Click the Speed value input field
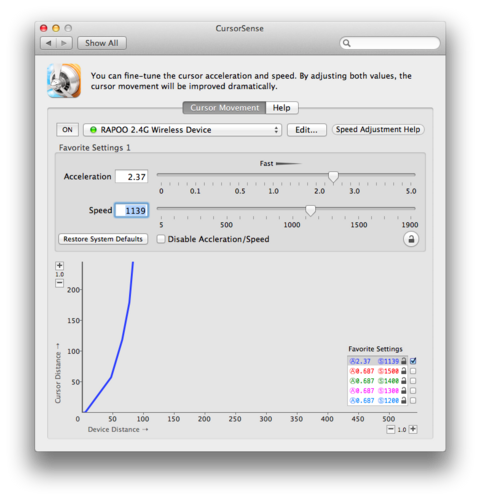480x500 pixels. click(132, 210)
